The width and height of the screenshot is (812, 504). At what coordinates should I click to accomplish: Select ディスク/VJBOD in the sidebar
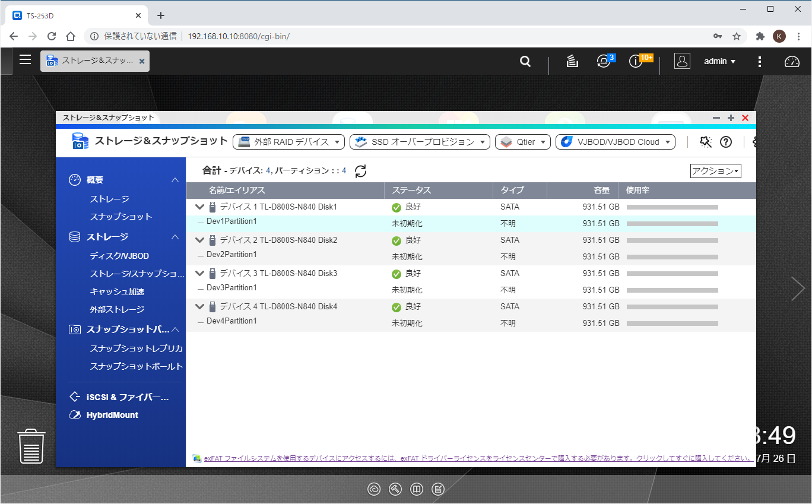click(119, 256)
